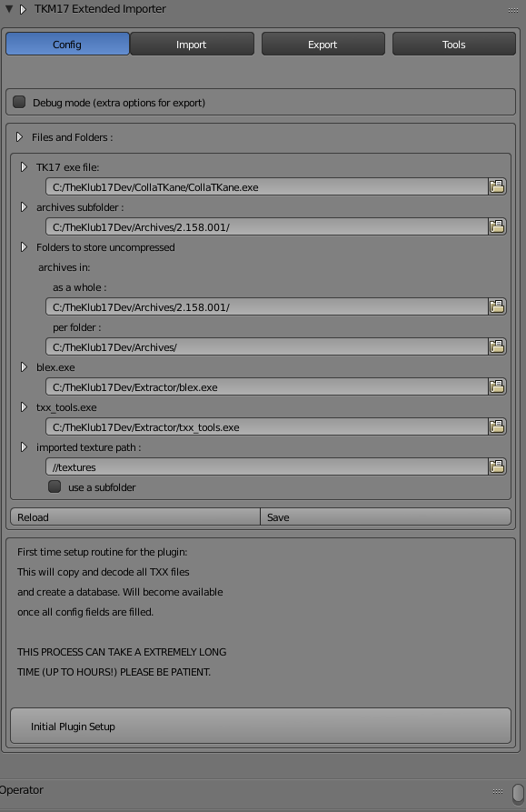The height and width of the screenshot is (812, 526).
Task: Open folder browser for archives subfolder path
Action: tap(497, 226)
